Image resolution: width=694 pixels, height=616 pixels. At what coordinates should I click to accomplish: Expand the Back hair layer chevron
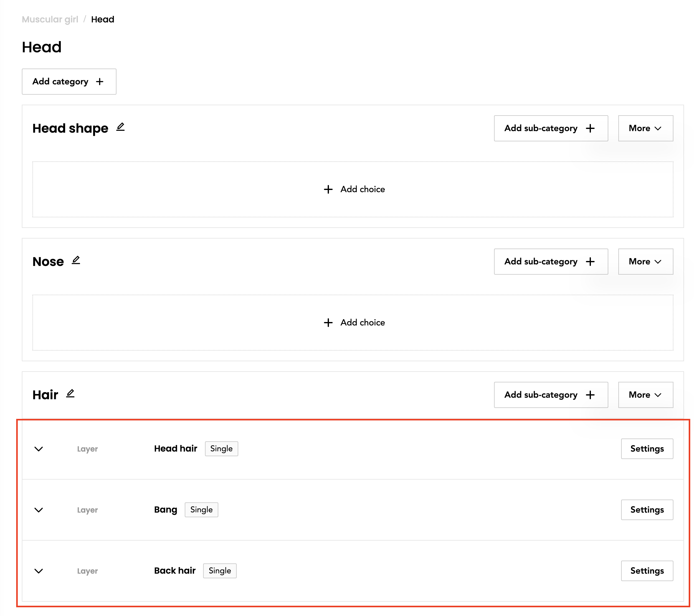point(39,571)
